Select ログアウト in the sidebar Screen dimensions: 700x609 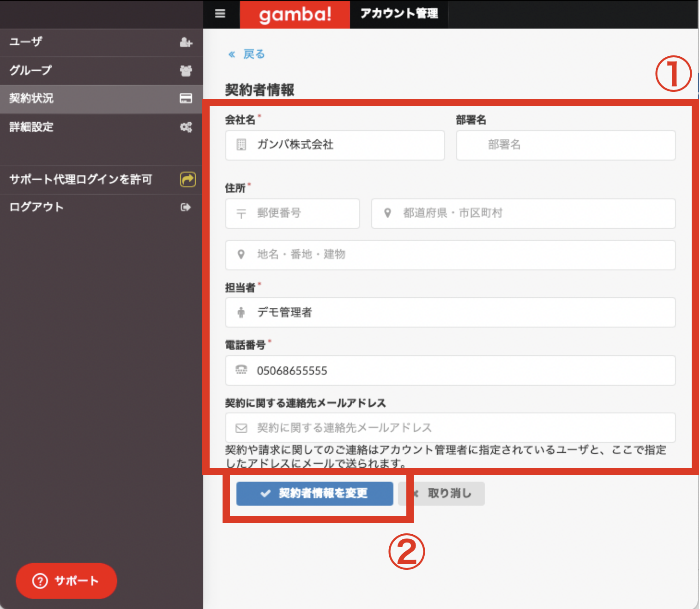coord(102,207)
